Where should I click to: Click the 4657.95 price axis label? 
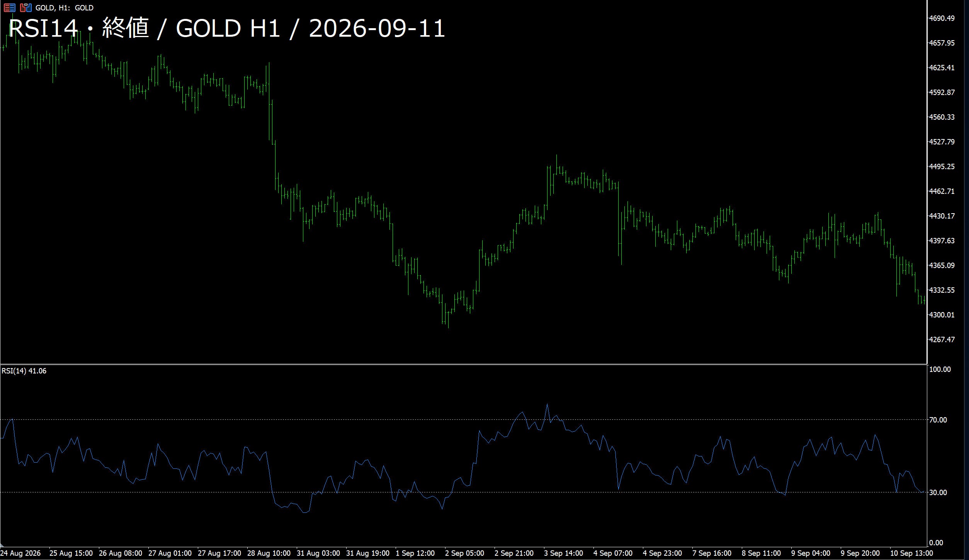point(942,43)
